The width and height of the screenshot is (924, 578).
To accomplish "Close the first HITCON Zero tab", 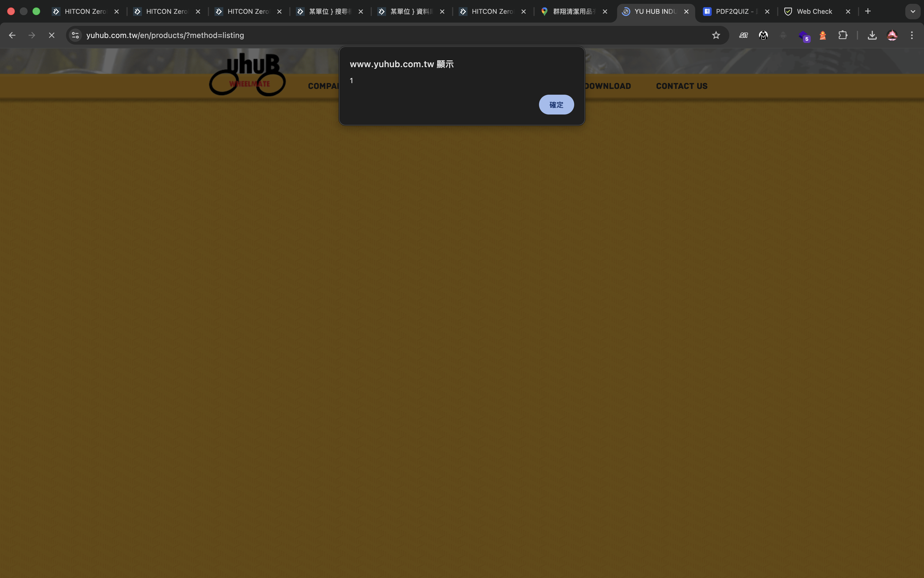I will 116,12.
